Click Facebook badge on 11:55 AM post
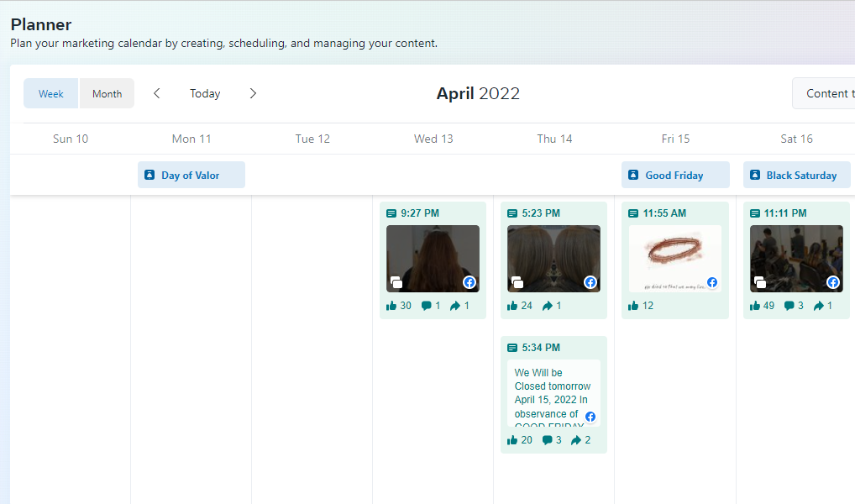 712,282
